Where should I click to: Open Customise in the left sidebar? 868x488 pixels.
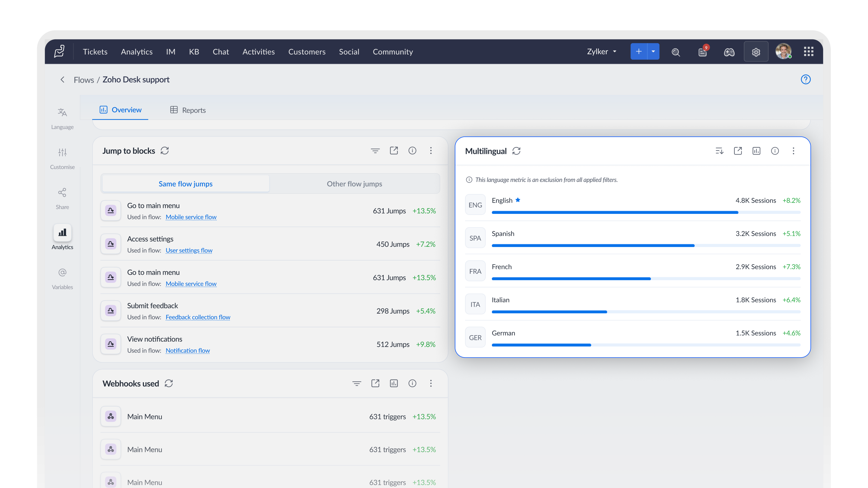pos(62,158)
